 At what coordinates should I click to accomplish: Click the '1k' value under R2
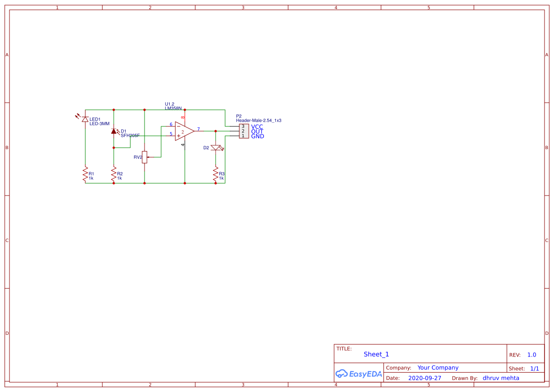coord(119,178)
